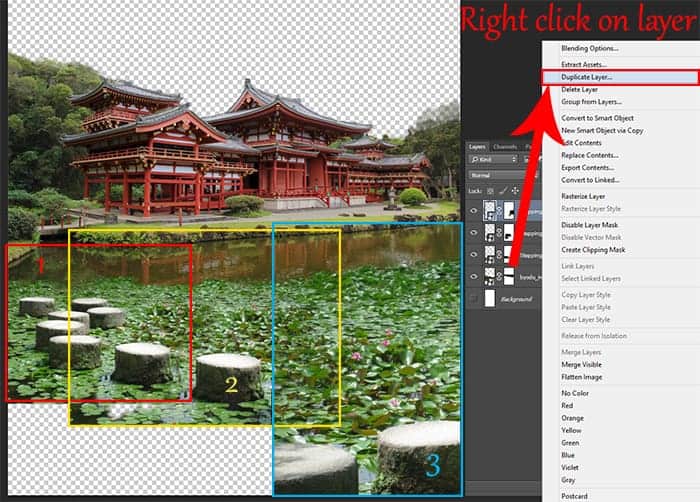
Task: Click smart object thumbnail of third layer
Action: point(490,255)
